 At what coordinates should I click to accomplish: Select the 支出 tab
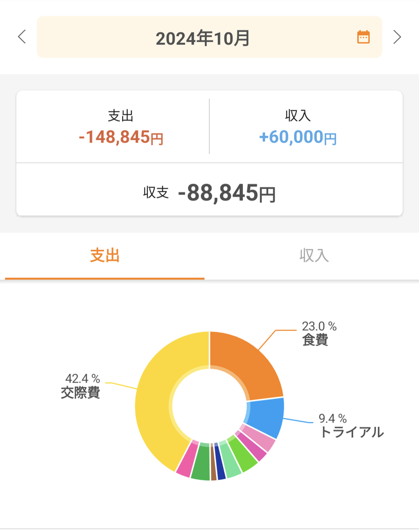point(105,256)
